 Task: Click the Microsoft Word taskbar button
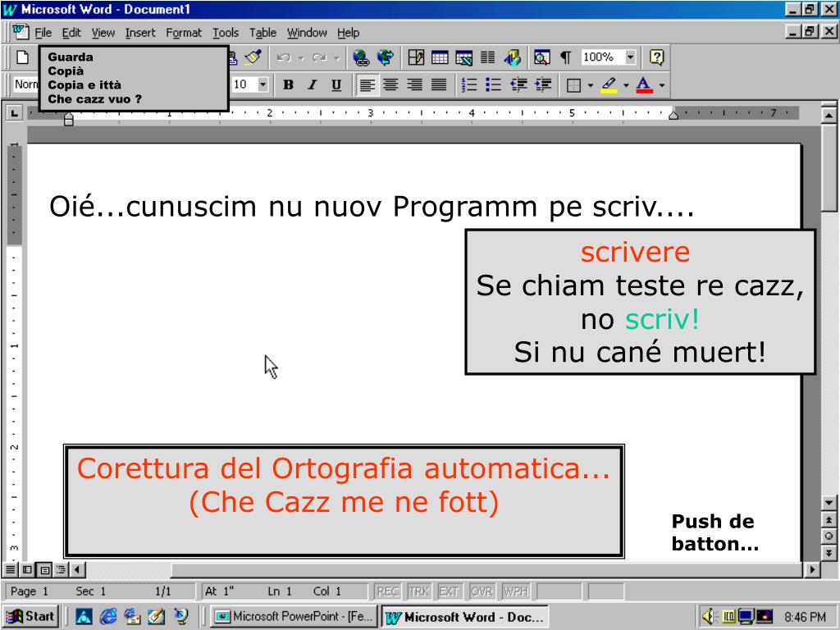(465, 617)
